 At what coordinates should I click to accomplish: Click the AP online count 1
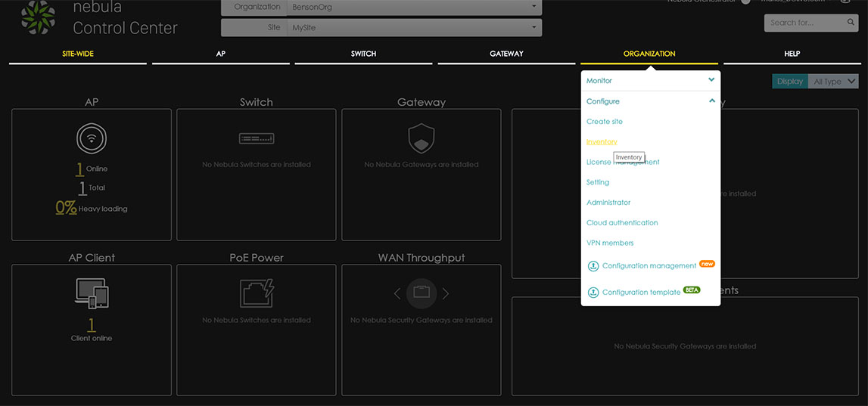(79, 169)
